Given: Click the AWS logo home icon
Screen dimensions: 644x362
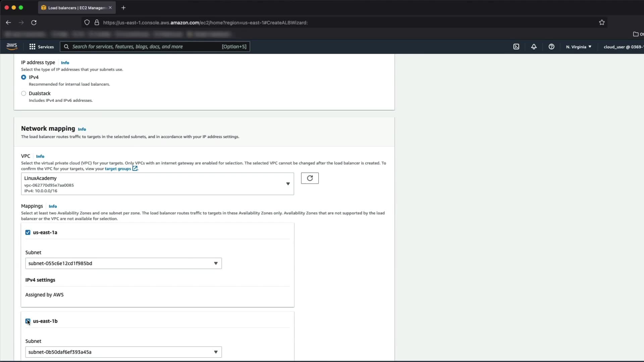Looking at the screenshot, I should [x=12, y=47].
